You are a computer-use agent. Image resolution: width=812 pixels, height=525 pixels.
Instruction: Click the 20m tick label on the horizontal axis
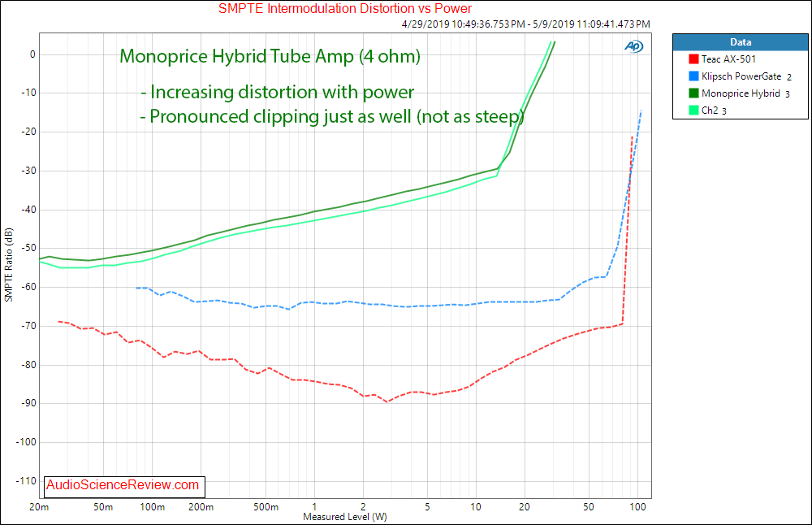pyautogui.click(x=39, y=507)
